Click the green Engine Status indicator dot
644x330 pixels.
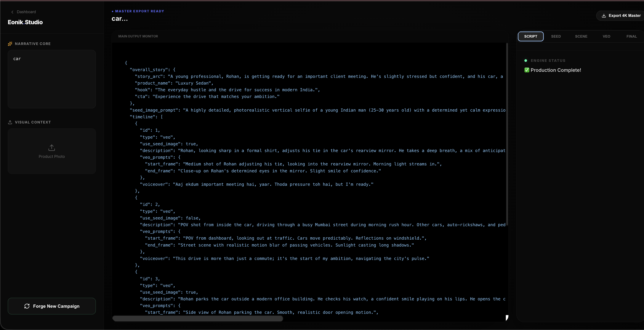pos(525,61)
